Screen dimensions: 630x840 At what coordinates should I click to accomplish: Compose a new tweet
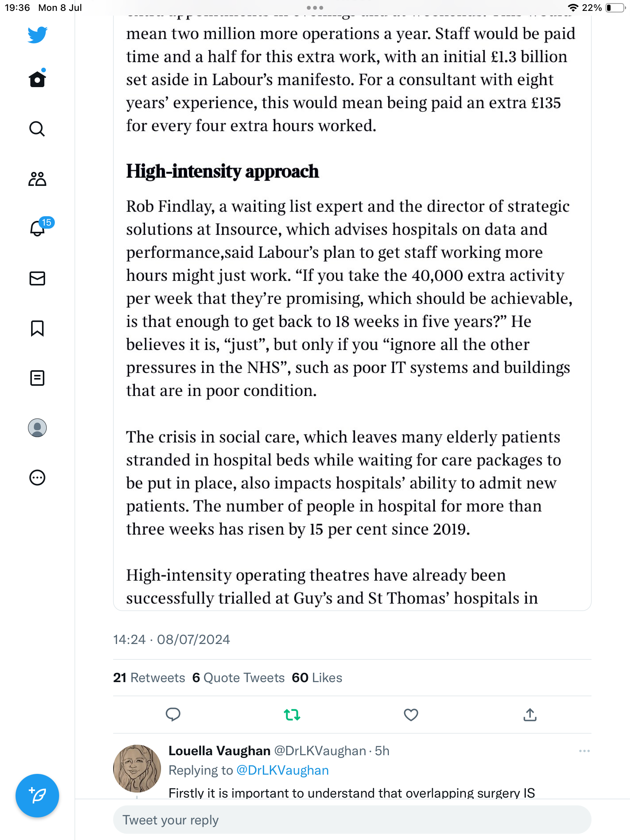(x=37, y=796)
